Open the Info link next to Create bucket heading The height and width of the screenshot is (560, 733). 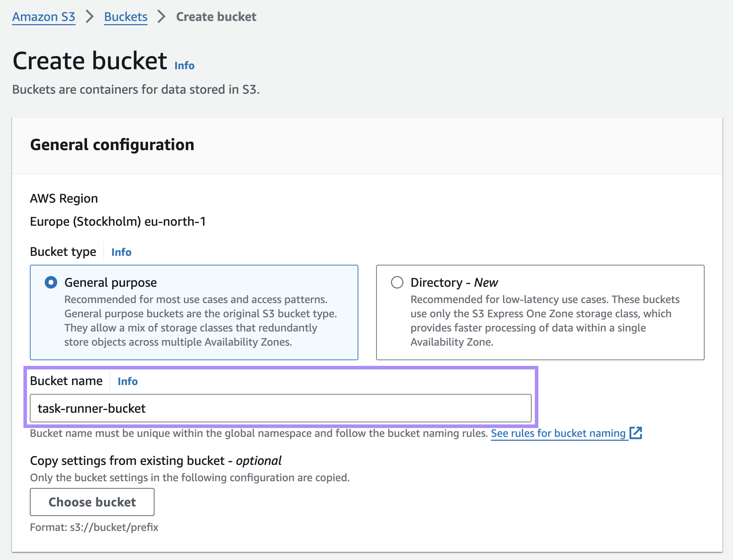click(184, 65)
